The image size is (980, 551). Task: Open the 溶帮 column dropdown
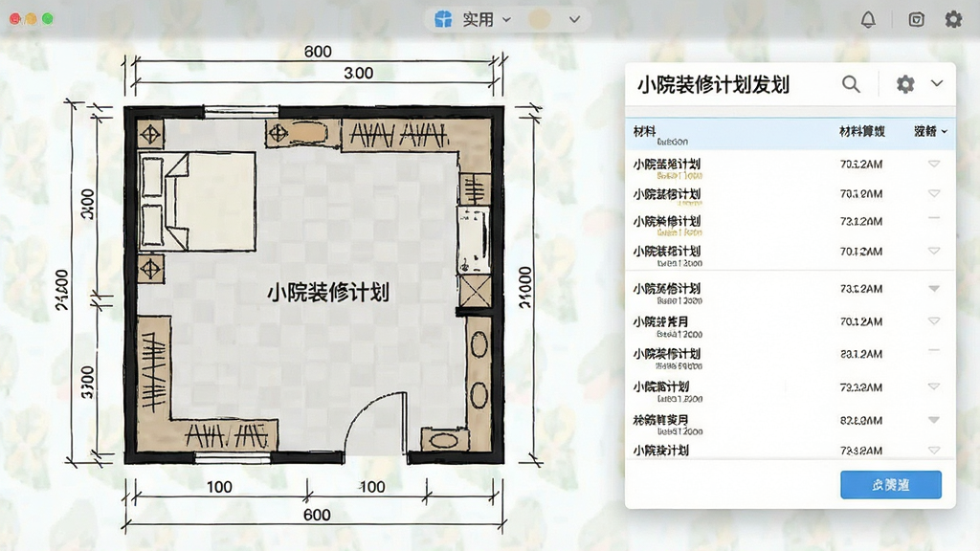930,131
